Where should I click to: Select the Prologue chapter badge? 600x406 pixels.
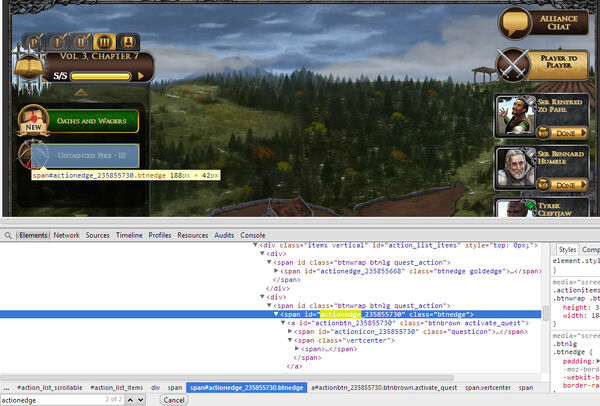(x=34, y=42)
